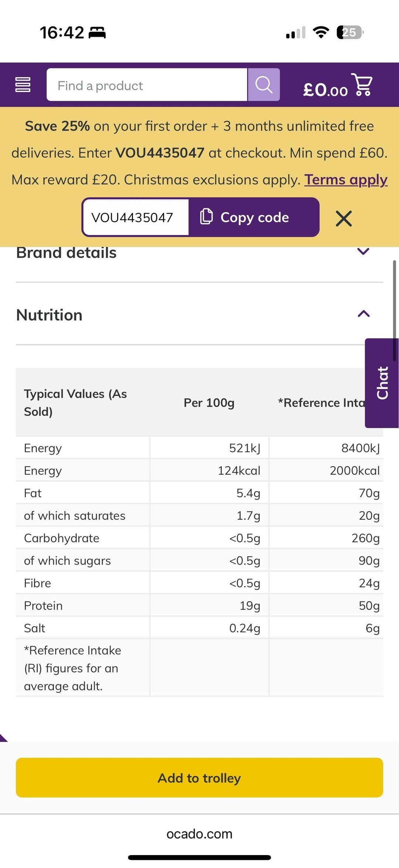
Task: Dismiss the voucher banner with X
Action: [x=344, y=218]
